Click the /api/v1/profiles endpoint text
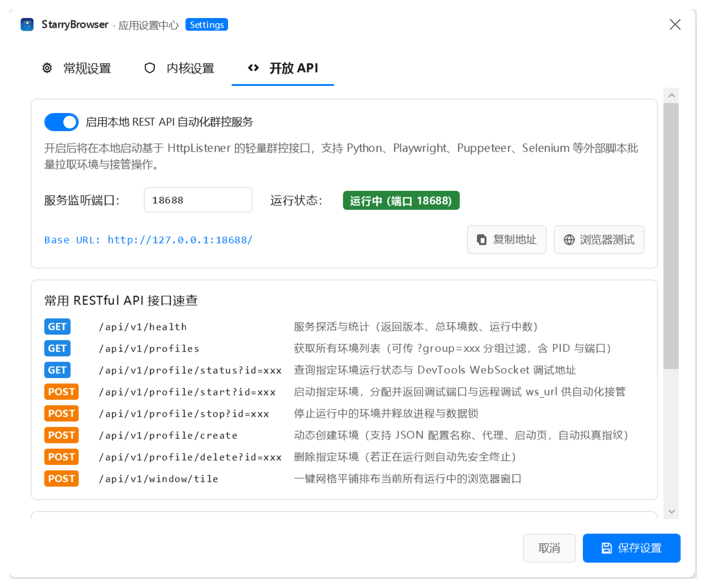 (149, 349)
